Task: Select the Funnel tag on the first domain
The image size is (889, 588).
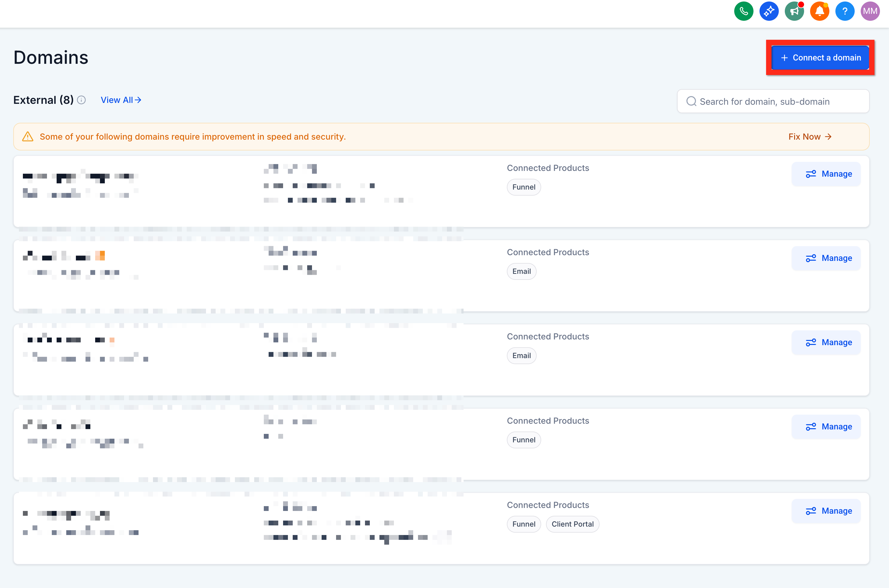Action: [x=523, y=187]
